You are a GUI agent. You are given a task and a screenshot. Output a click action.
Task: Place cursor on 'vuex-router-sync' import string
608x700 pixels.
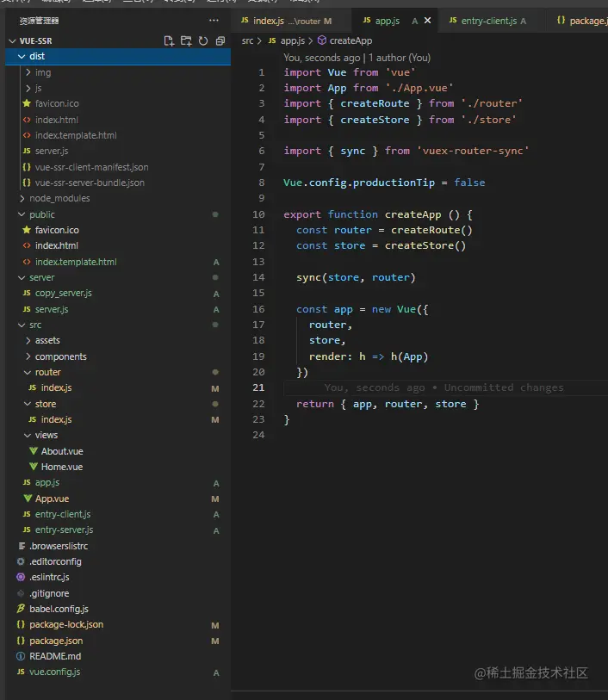coord(473,151)
